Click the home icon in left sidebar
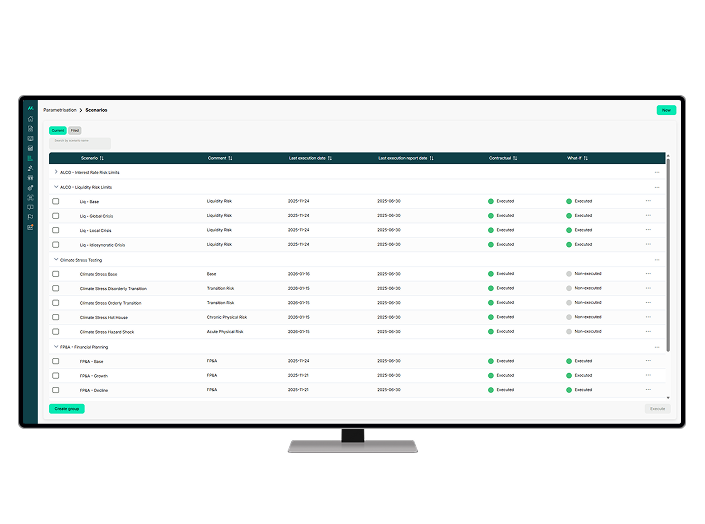 pos(31,119)
